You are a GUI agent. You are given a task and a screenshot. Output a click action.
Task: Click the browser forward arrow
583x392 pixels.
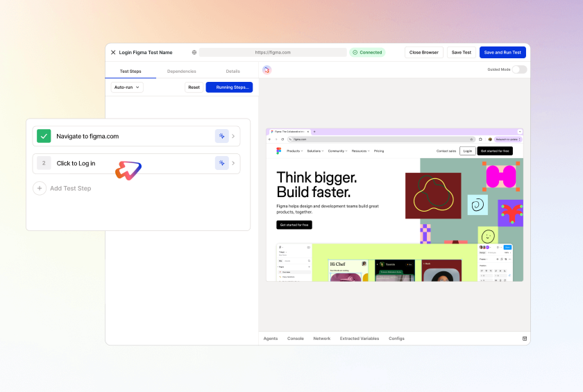pos(276,139)
